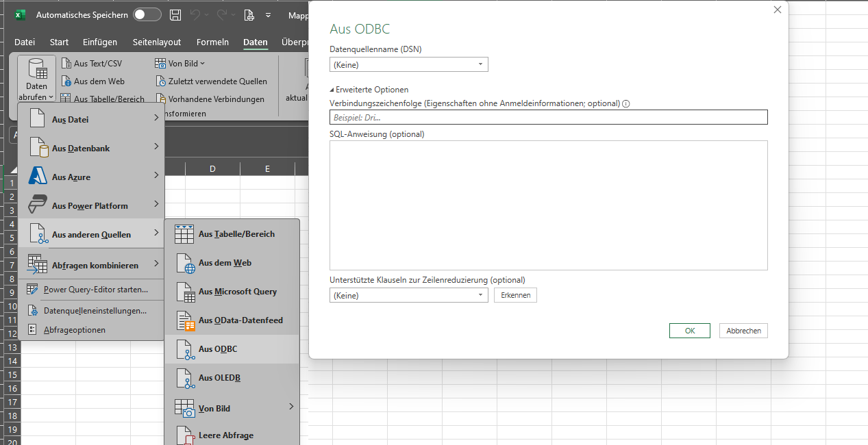Click the Power Query-Editor pencil icon
This screenshot has width=868, height=445.
(32, 289)
